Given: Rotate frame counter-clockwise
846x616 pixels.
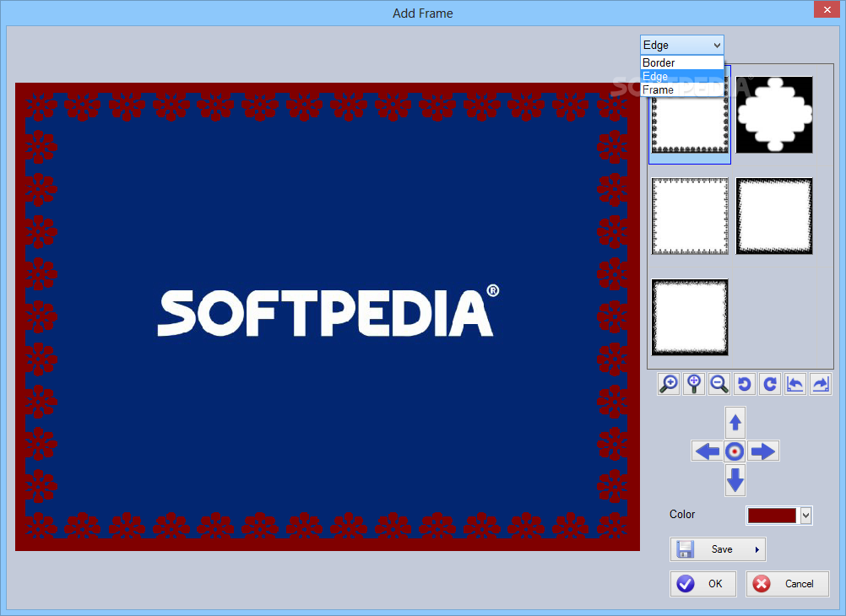Looking at the screenshot, I should click(x=745, y=384).
